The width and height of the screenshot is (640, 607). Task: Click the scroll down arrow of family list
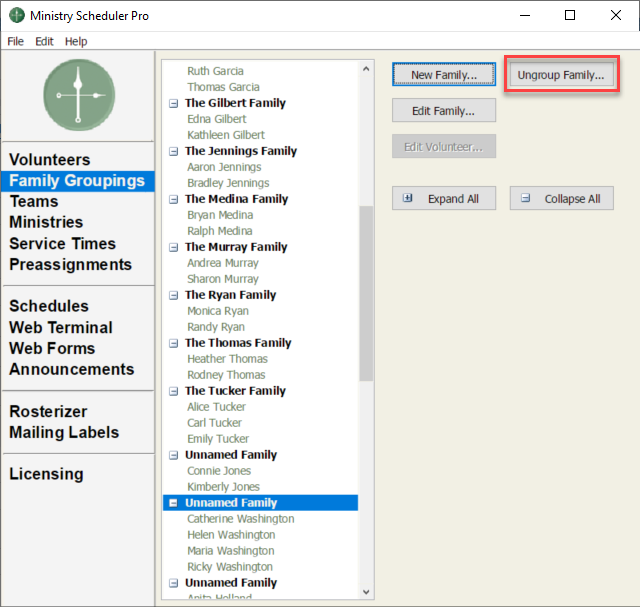[x=366, y=591]
